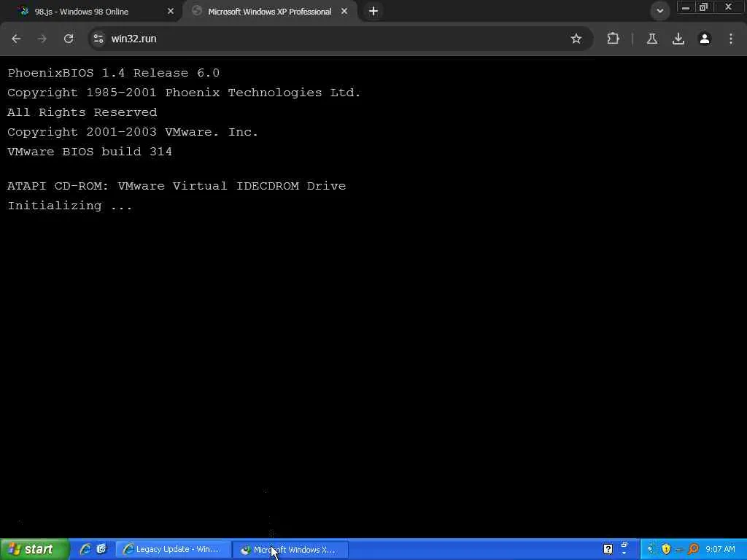
Task: Click the orange magnifier tray icon
Action: tap(693, 549)
